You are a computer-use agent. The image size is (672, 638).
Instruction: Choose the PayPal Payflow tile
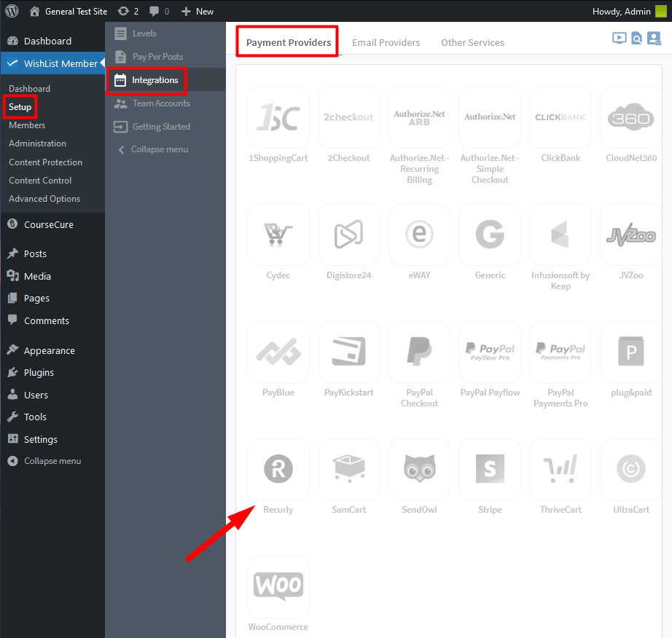click(490, 352)
